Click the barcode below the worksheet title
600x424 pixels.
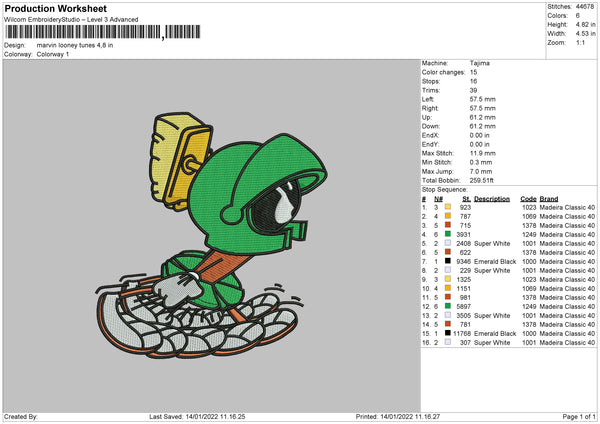[x=103, y=32]
